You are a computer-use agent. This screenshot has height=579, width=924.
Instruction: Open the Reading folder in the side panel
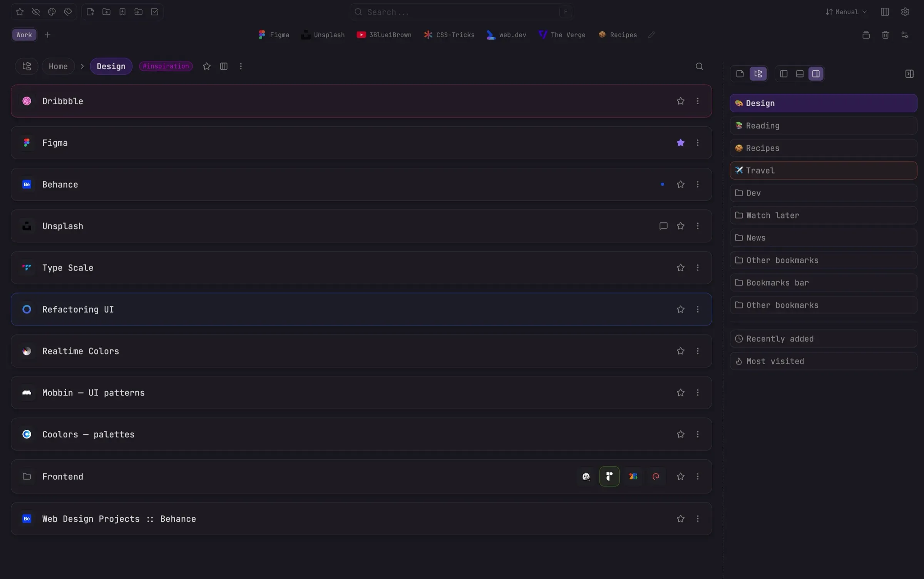point(824,126)
